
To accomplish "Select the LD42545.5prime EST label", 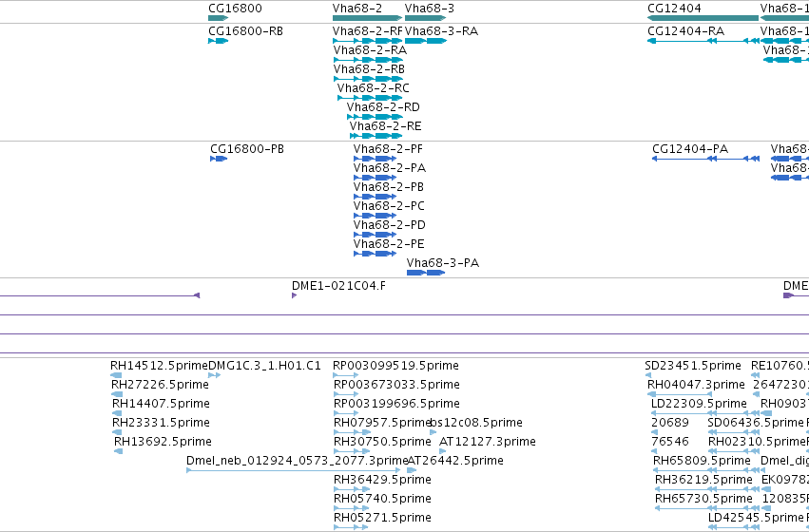I will pos(756,518).
